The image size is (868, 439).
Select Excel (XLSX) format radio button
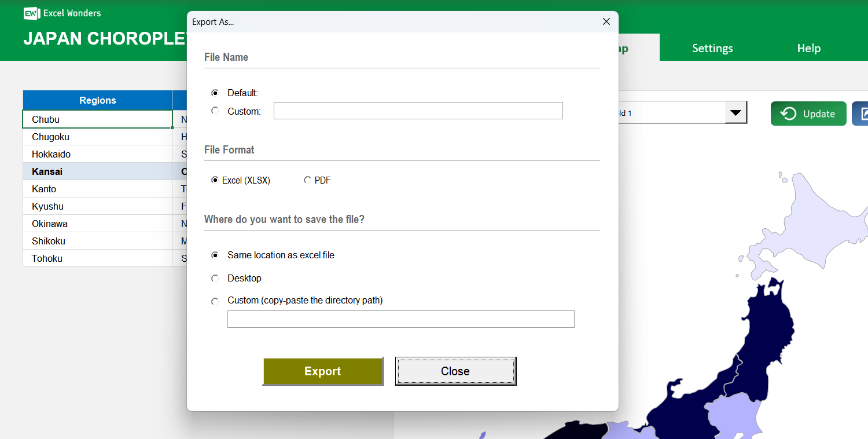215,180
